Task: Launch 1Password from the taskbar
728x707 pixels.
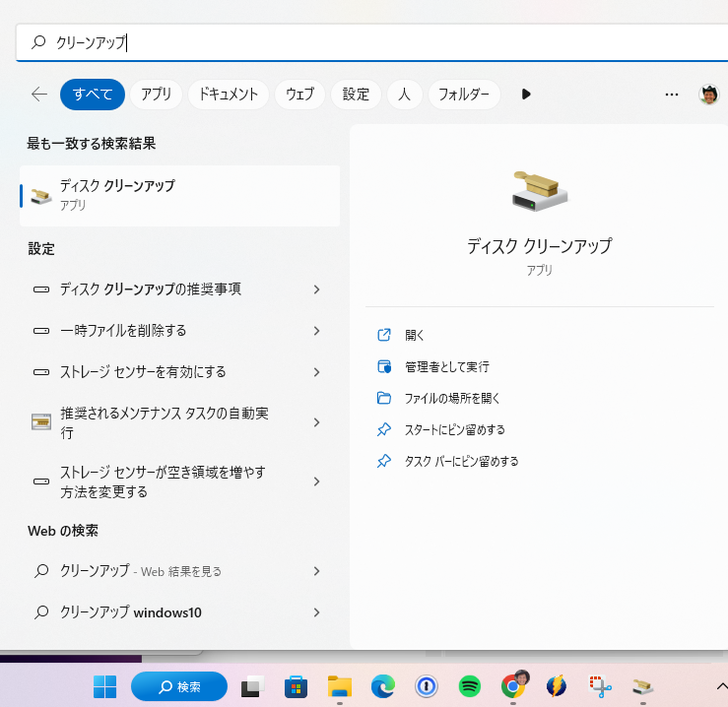Action: click(426, 686)
